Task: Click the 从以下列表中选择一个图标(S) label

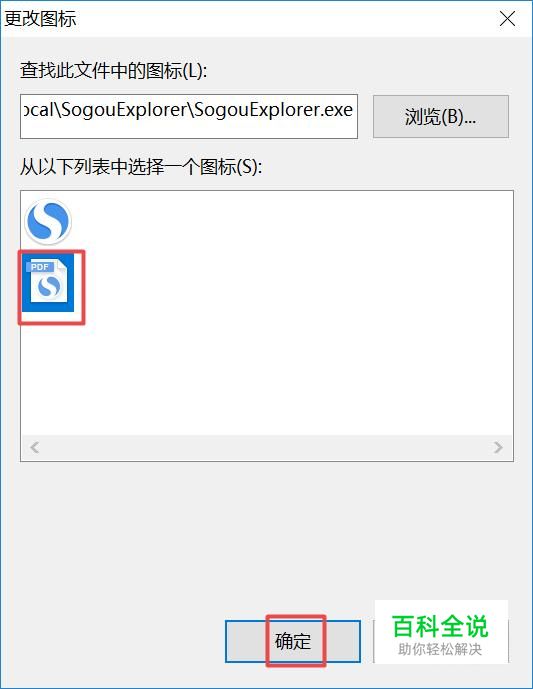Action: [141, 167]
